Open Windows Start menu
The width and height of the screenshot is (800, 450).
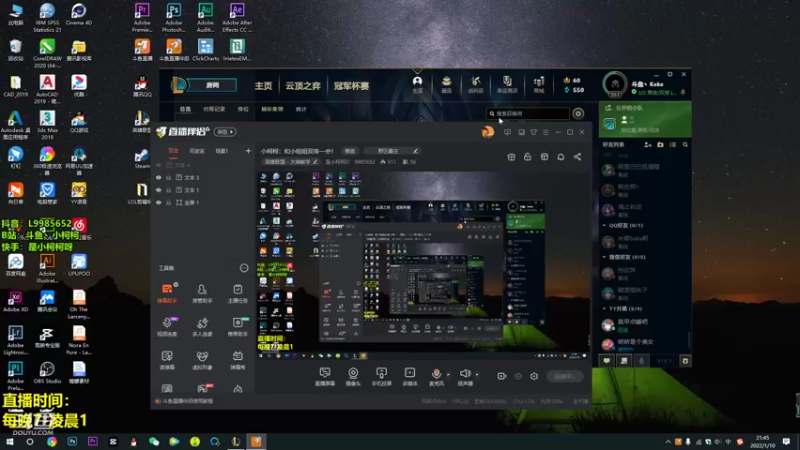tap(10, 441)
